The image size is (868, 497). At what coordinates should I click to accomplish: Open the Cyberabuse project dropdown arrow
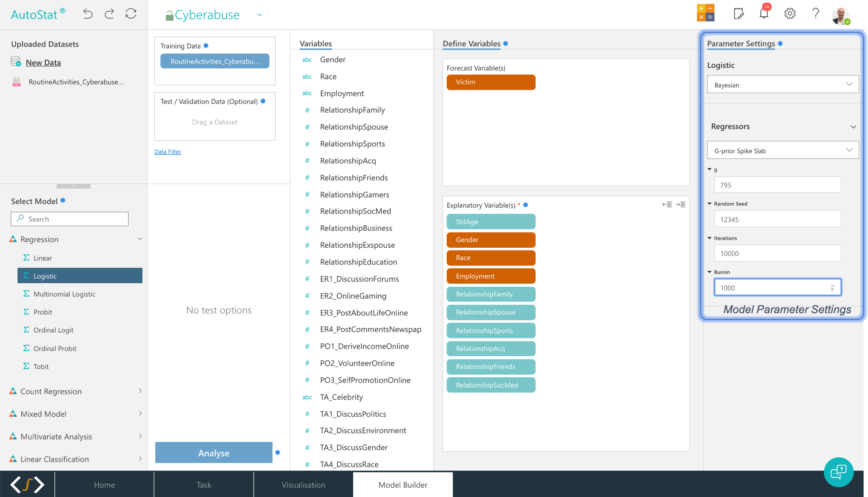pyautogui.click(x=259, y=15)
